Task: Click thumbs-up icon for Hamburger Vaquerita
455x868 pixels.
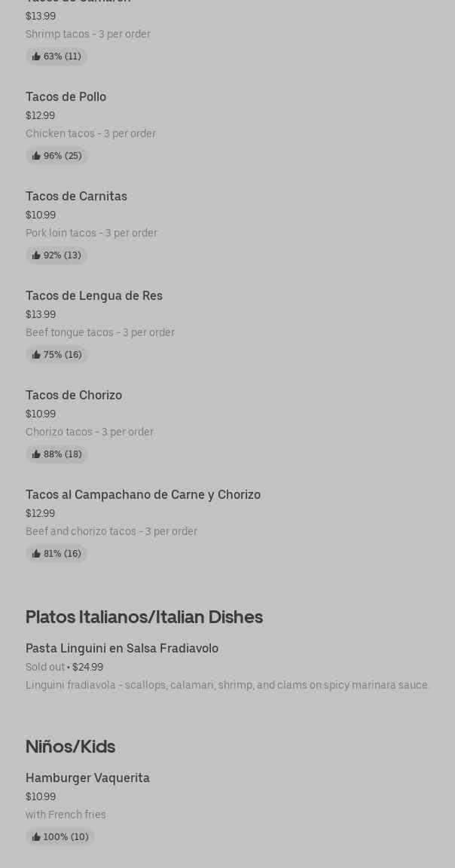Action: tap(36, 837)
